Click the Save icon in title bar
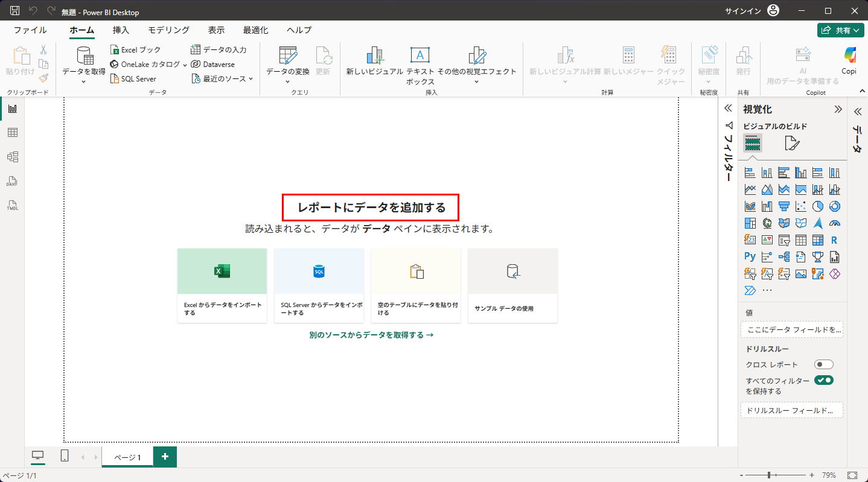This screenshot has height=482, width=868. coord(15,11)
